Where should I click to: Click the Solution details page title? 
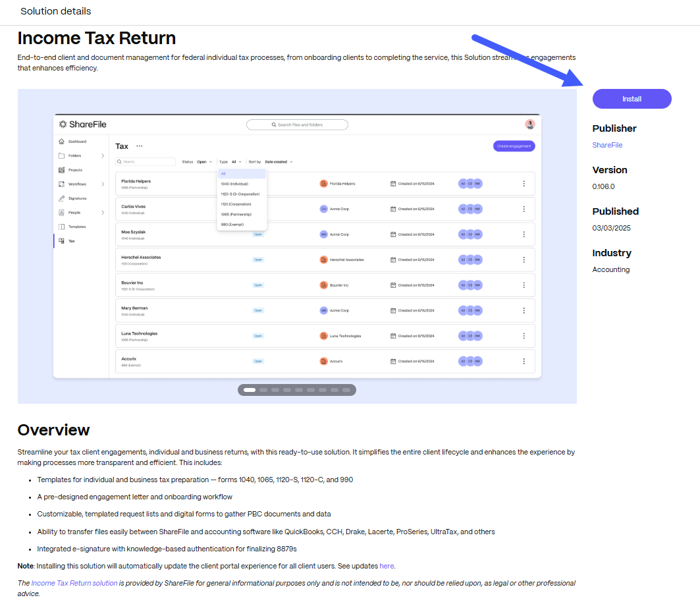pos(56,11)
